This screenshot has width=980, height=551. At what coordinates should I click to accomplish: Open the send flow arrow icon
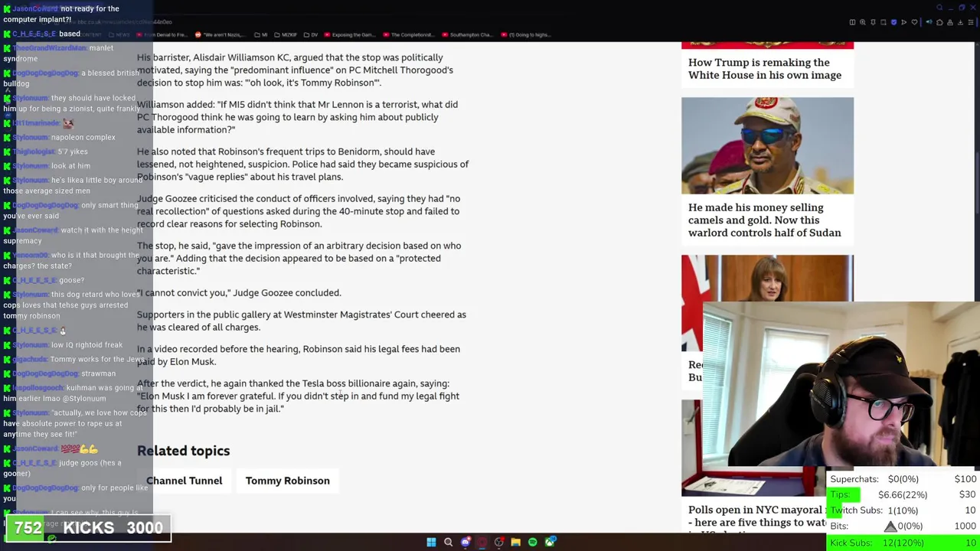tap(904, 22)
